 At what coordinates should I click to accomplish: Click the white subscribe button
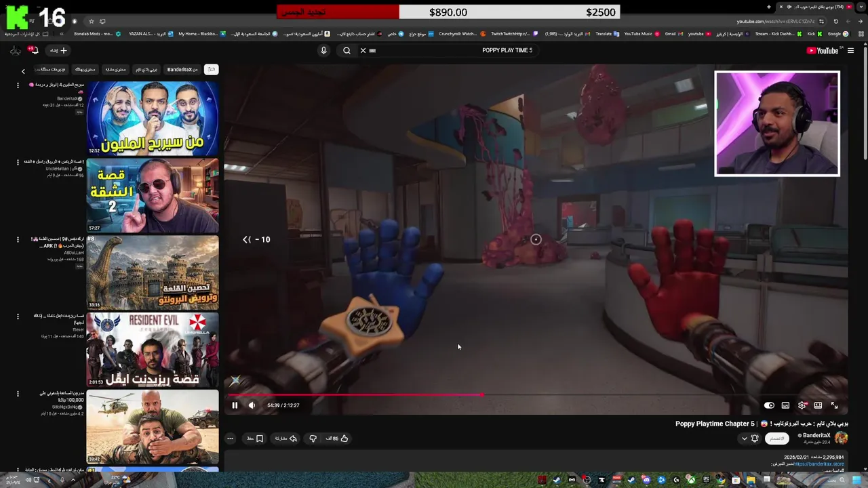point(777,439)
